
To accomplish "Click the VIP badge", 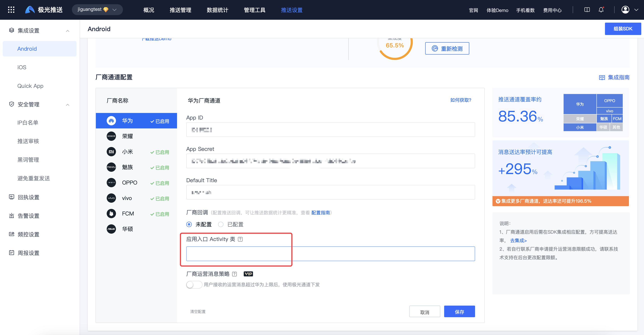I will (x=248, y=274).
